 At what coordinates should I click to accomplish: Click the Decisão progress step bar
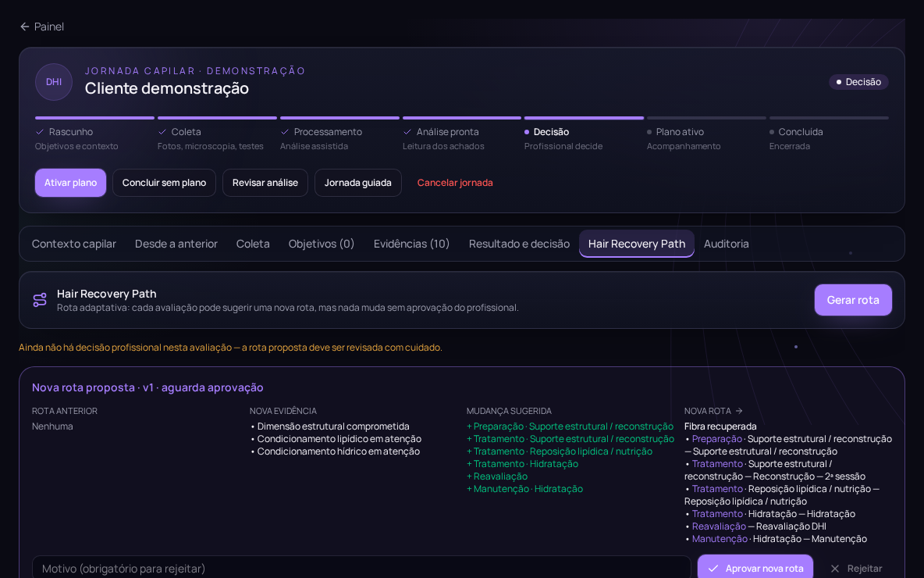coord(584,118)
